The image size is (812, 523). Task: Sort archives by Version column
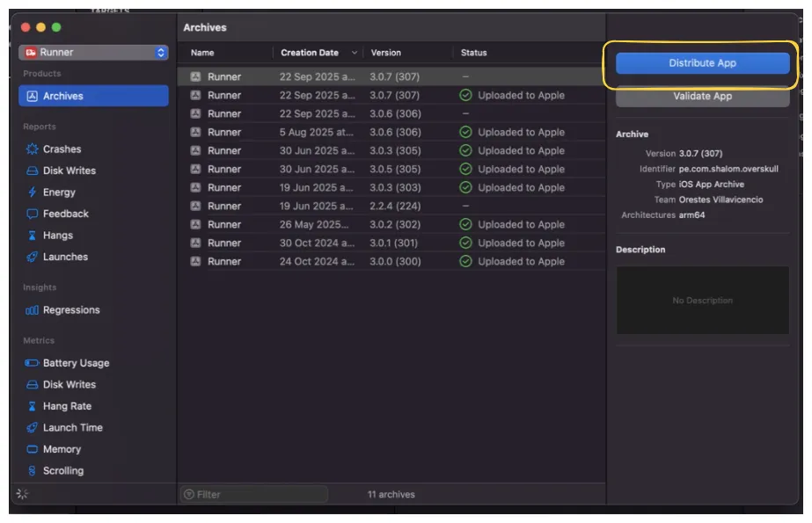(386, 53)
